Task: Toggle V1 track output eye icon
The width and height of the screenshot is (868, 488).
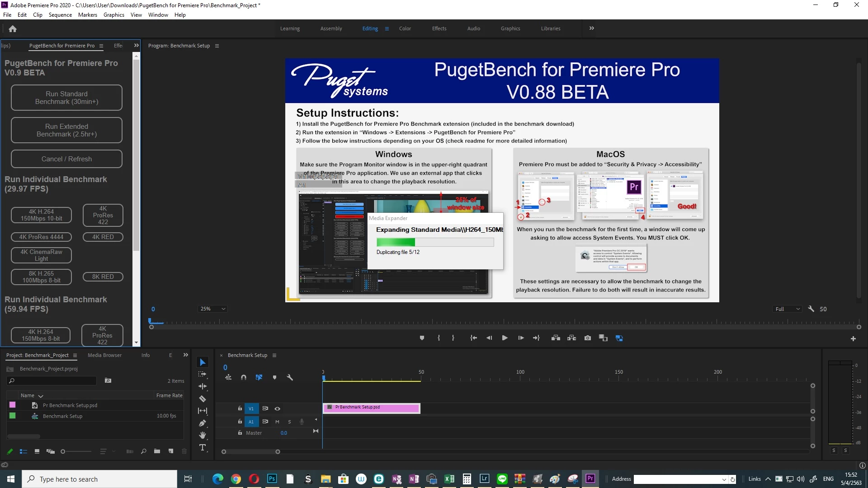Action: (x=278, y=408)
